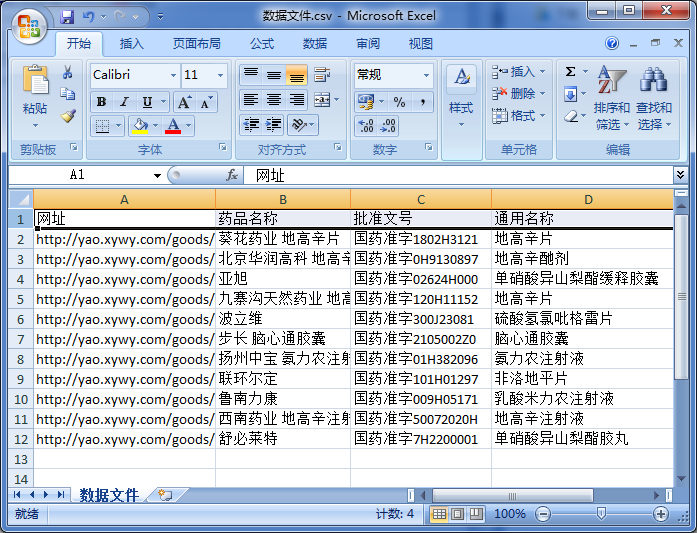Center text horizontally
The height and width of the screenshot is (533, 697).
point(274,100)
